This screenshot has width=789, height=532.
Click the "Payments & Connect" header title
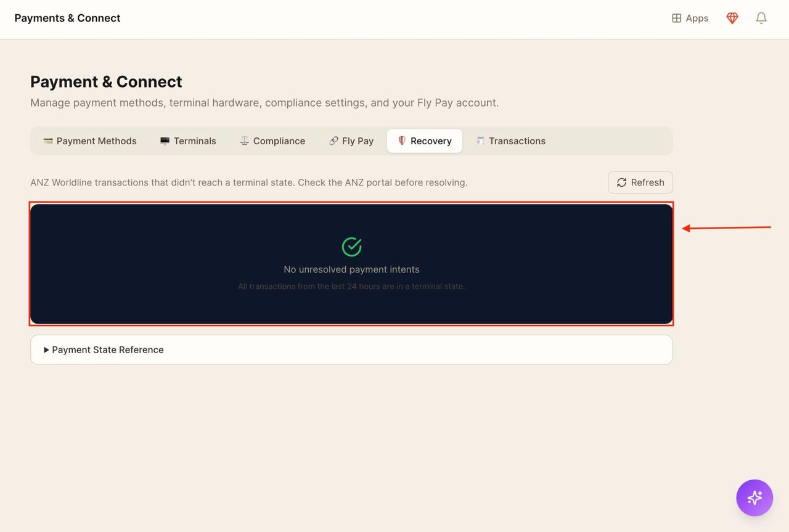67,18
